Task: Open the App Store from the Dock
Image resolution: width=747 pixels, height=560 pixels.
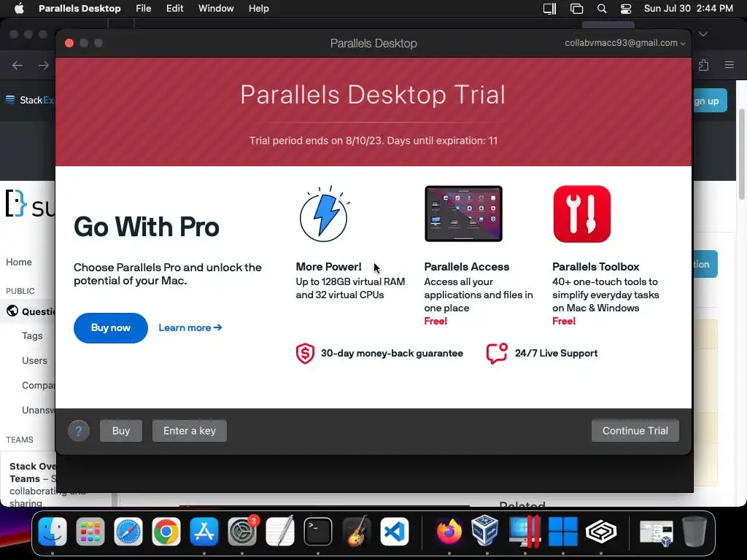Action: coord(204,532)
